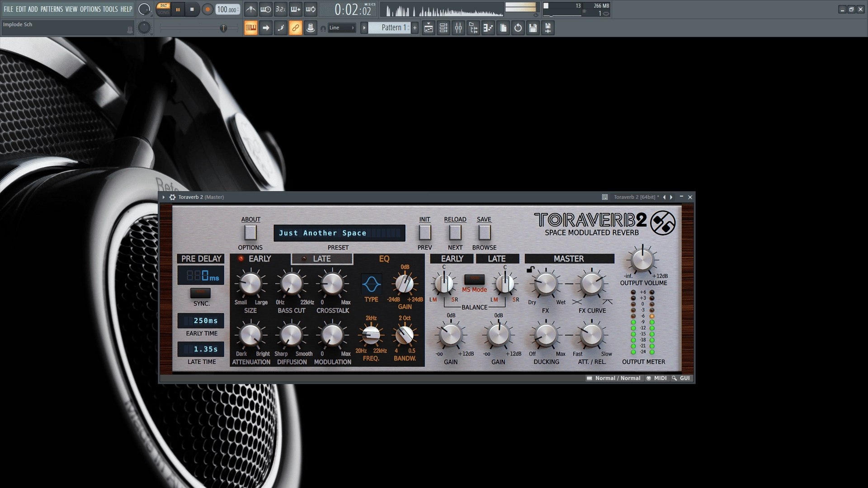Viewport: 868px width, 488px height.
Task: Click the render/export audio icon
Action: [548, 28]
